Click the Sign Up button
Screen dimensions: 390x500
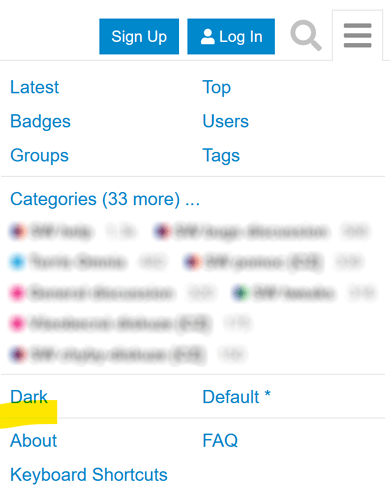click(x=139, y=36)
